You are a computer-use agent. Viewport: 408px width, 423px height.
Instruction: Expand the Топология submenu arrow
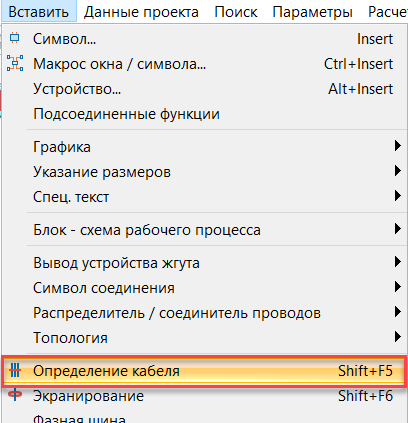click(x=397, y=337)
